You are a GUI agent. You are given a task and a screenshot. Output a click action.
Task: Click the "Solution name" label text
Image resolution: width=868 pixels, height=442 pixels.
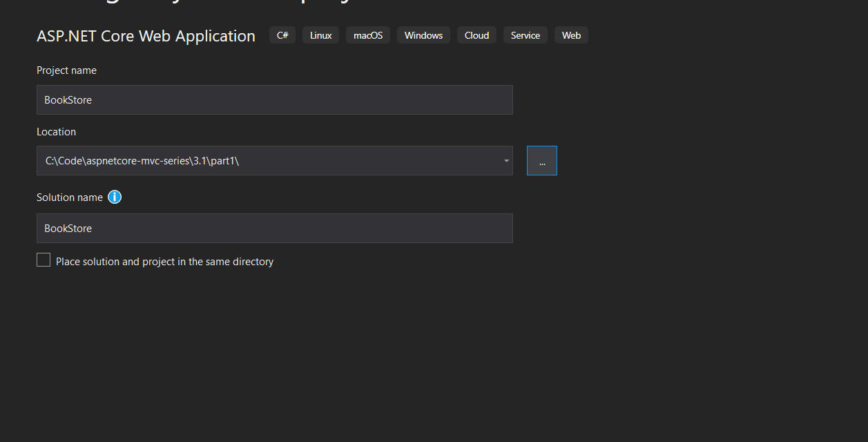[x=69, y=198]
